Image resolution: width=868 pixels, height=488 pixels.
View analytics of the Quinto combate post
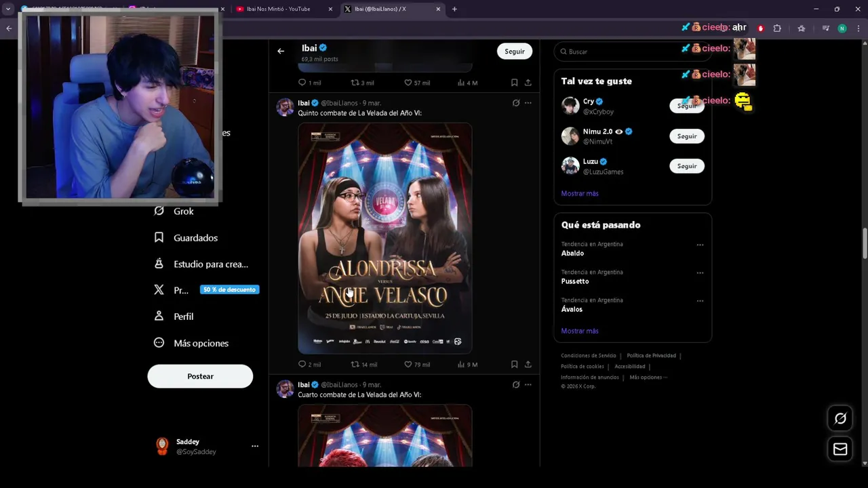click(x=468, y=364)
